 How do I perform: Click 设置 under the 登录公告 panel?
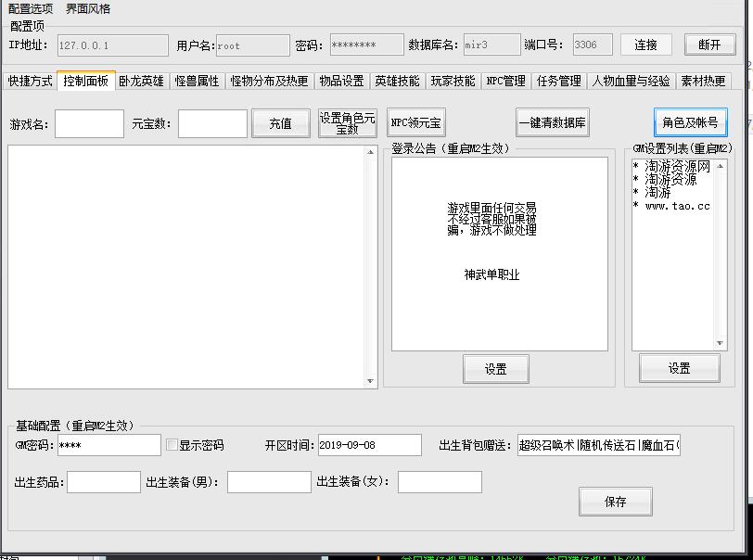click(495, 369)
